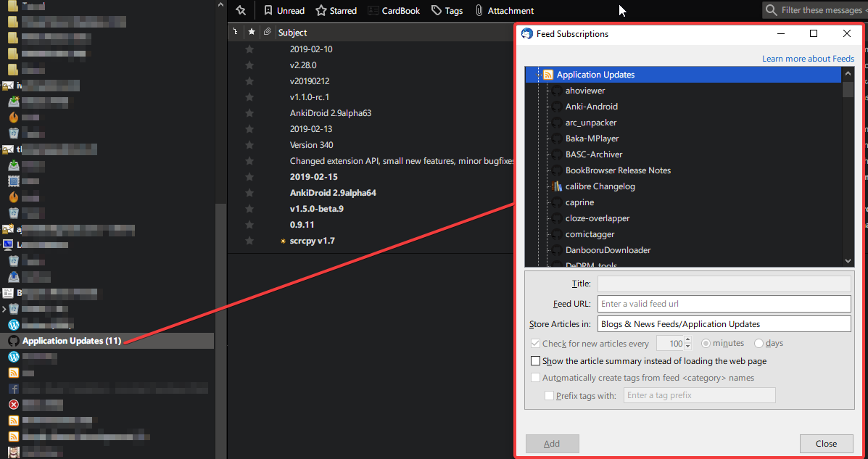
Task: Open the Version 340 message
Action: click(311, 145)
